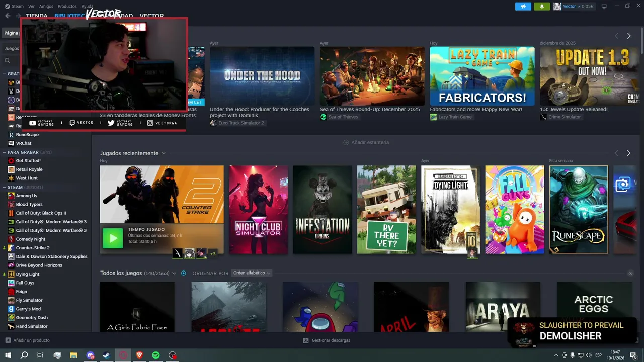Screen dimensions: 644x362
Task: Click the Añadir un producto plus icon
Action: pyautogui.click(x=8, y=340)
